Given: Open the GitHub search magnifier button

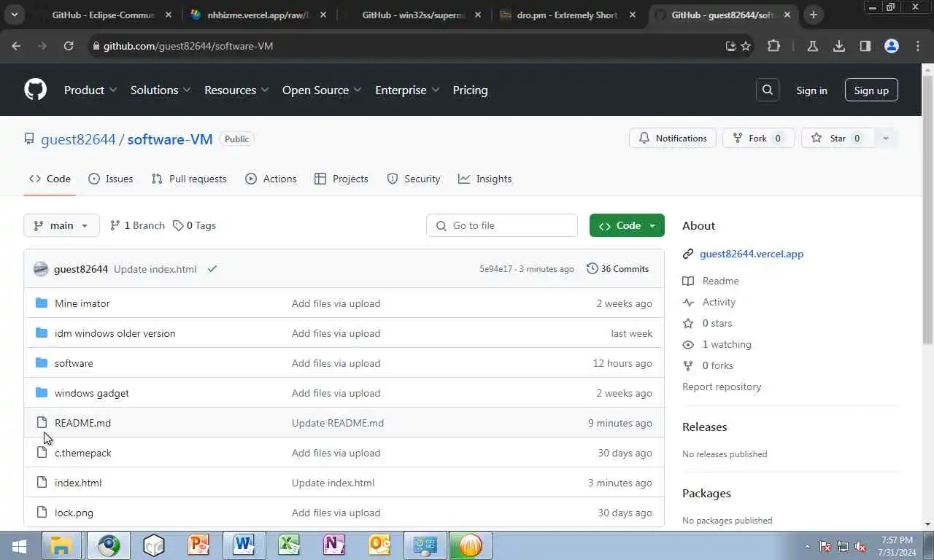Looking at the screenshot, I should click(x=768, y=90).
